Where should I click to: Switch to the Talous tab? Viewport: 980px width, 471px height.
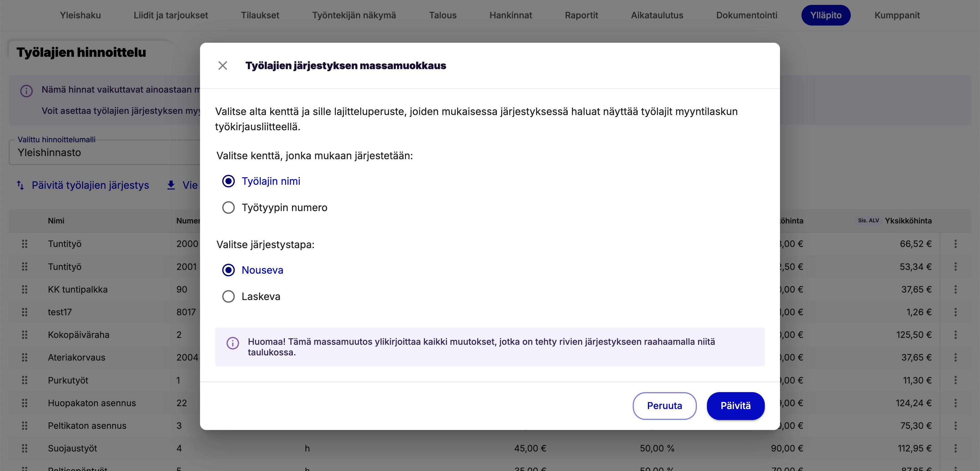click(442, 15)
